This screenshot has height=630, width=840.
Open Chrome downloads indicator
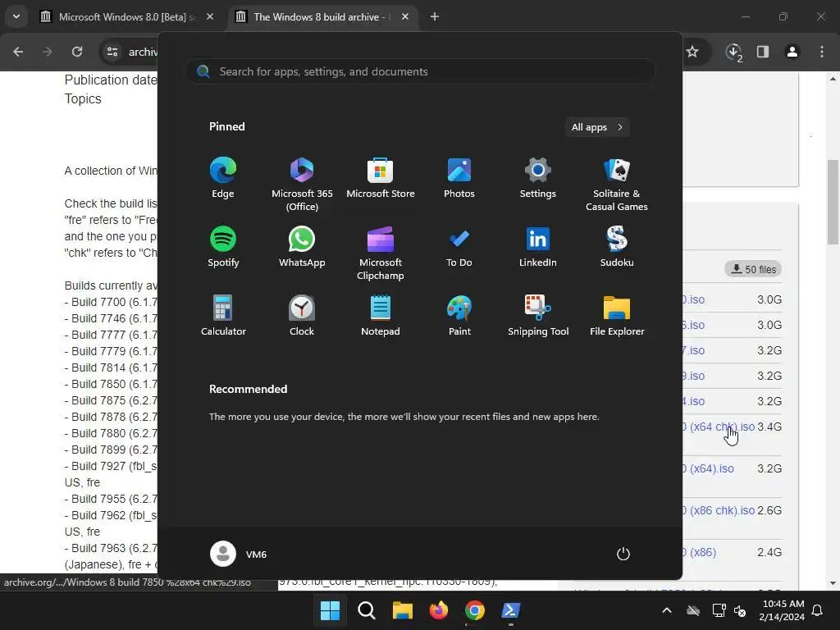[733, 52]
